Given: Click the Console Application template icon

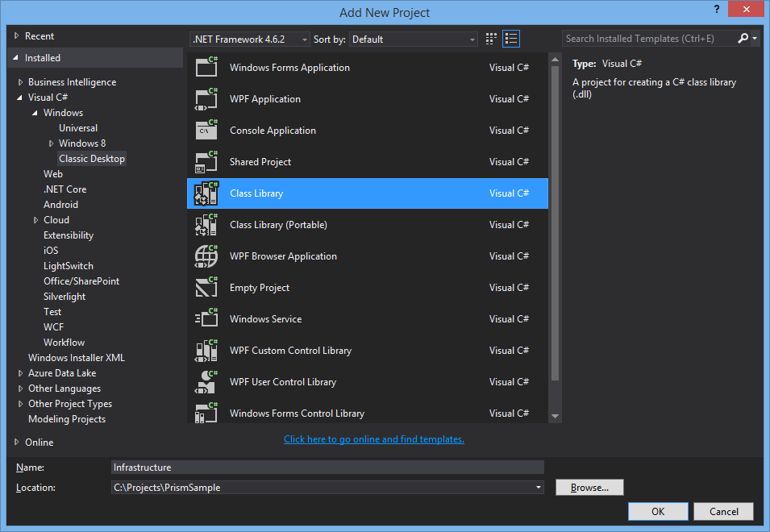Looking at the screenshot, I should click(x=206, y=131).
